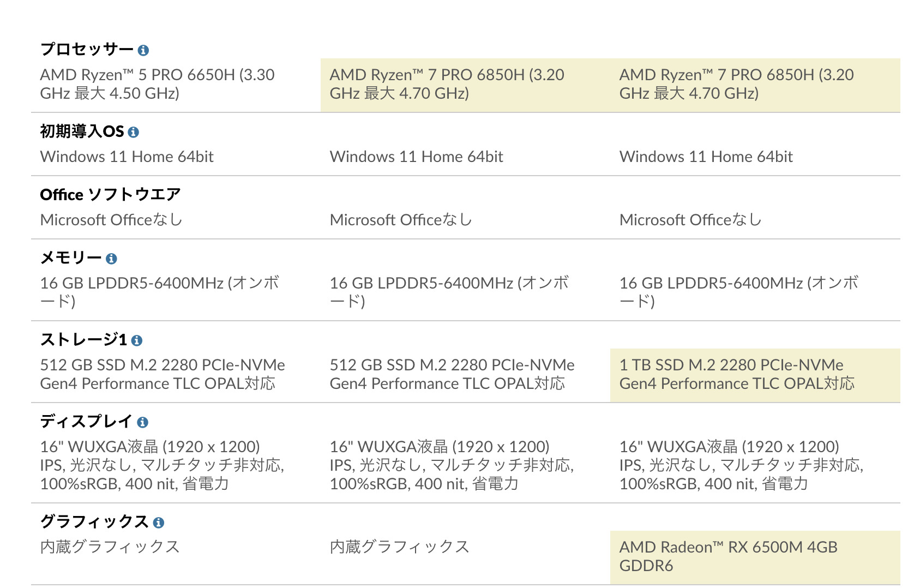The image size is (914, 588).
Task: Click last column Windows 11 Home 64bit
Action: click(x=706, y=157)
